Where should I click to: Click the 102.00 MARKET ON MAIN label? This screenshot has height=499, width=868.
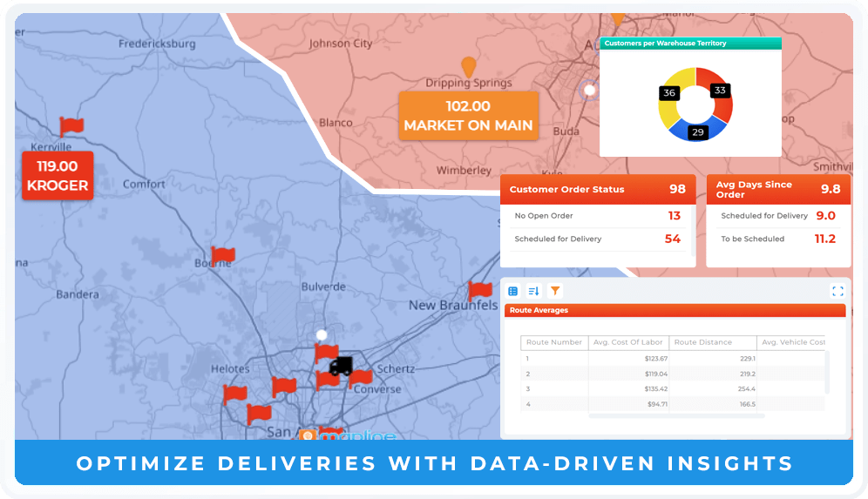click(x=468, y=116)
